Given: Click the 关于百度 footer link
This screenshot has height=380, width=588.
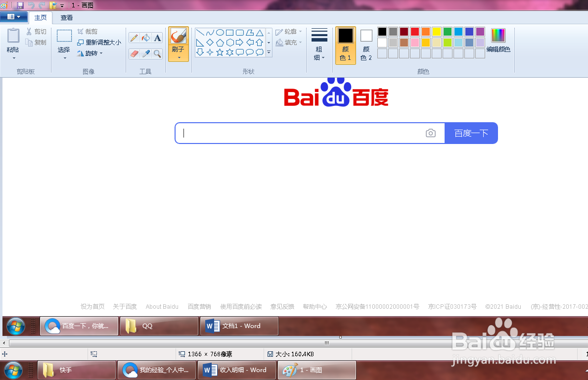Looking at the screenshot, I should tap(125, 306).
